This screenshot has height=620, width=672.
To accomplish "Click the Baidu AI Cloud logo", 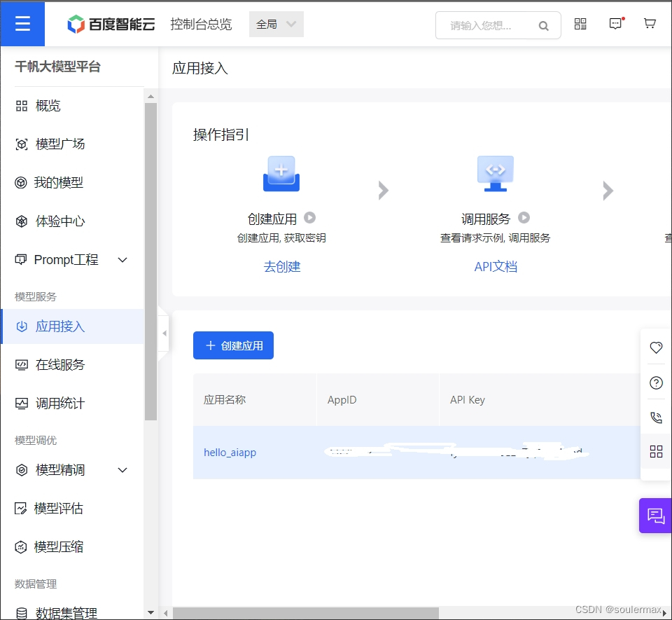I will (x=111, y=24).
